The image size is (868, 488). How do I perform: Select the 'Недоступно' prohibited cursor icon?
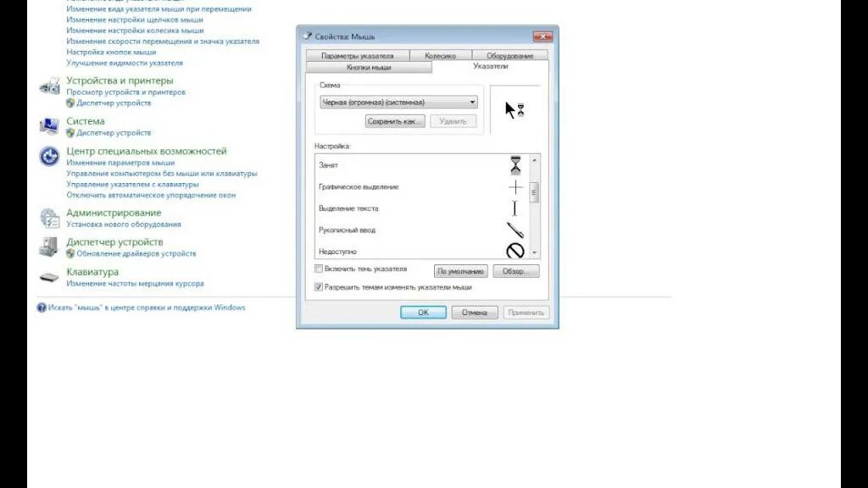pos(515,251)
